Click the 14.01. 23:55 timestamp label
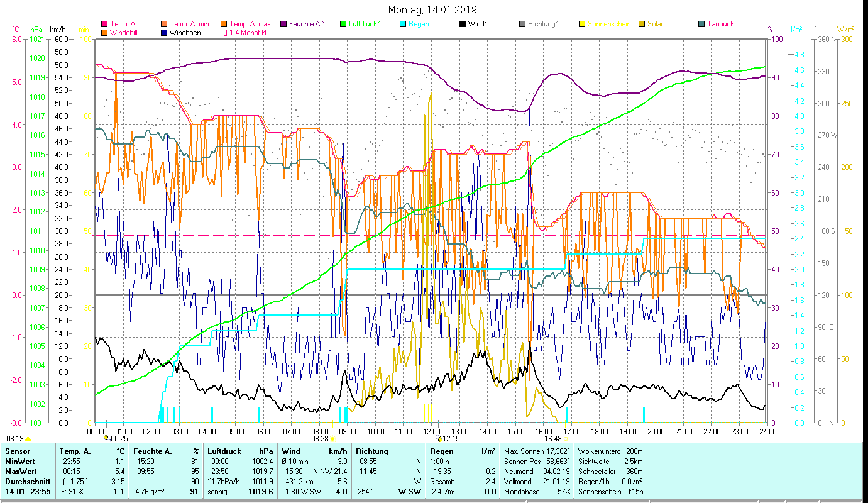 point(28,492)
